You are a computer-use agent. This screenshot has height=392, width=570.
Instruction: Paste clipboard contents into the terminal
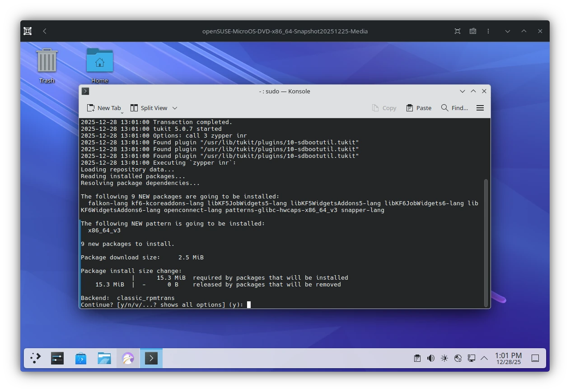418,108
